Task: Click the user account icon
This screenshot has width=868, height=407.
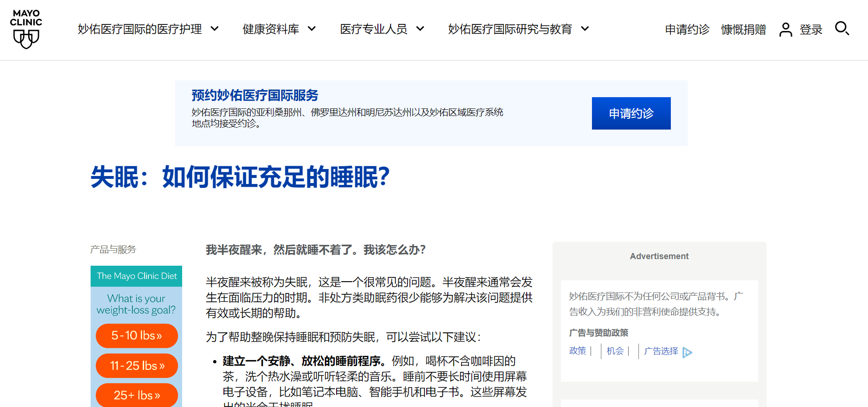Action: click(785, 30)
